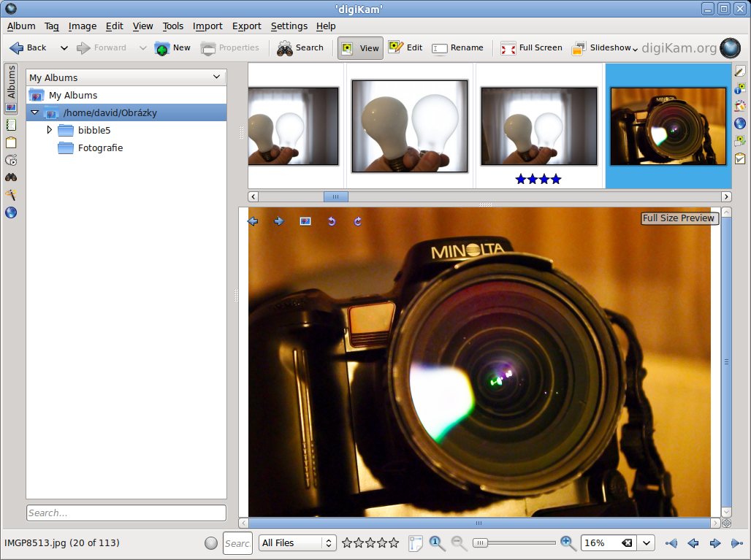Jump to first image in status bar

[671, 542]
